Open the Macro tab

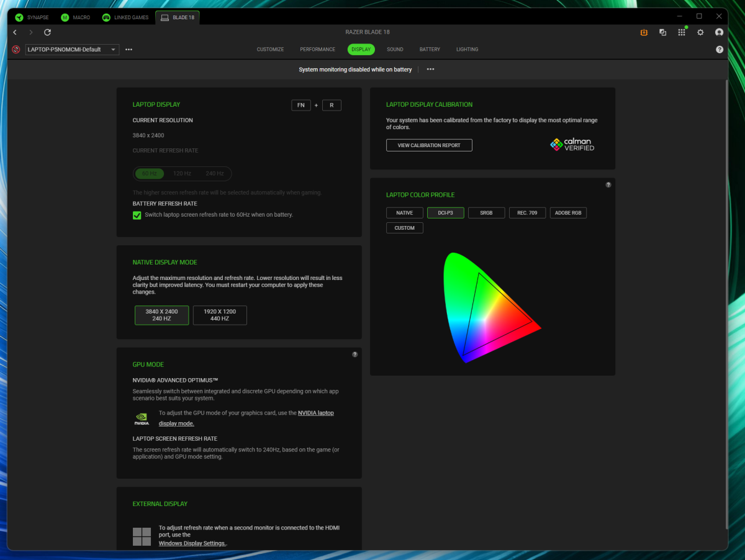(75, 17)
